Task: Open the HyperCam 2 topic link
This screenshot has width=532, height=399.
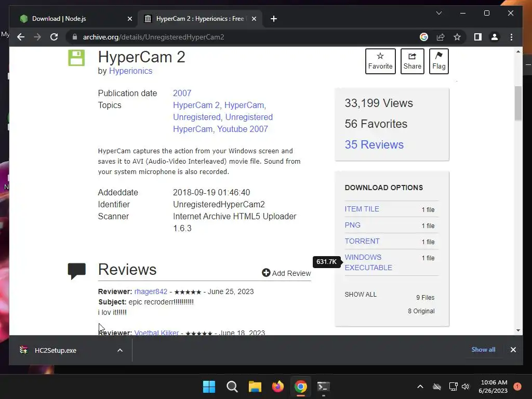Action: pyautogui.click(x=196, y=105)
